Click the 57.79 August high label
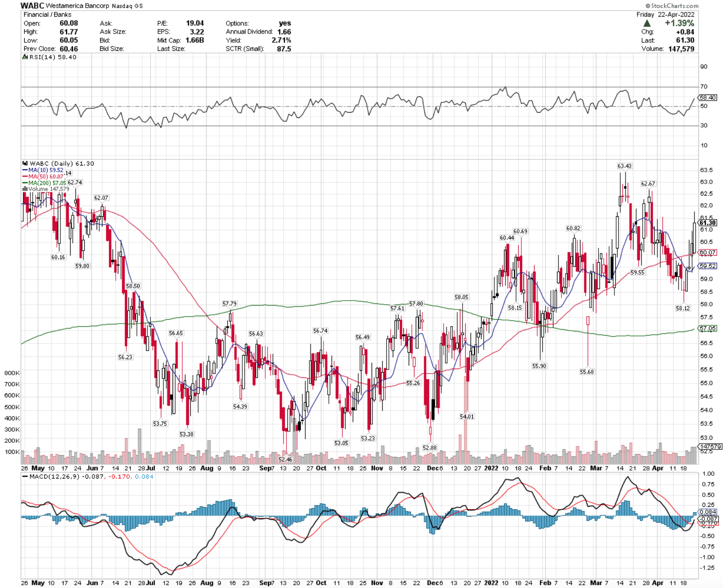723x588 pixels. tap(230, 304)
